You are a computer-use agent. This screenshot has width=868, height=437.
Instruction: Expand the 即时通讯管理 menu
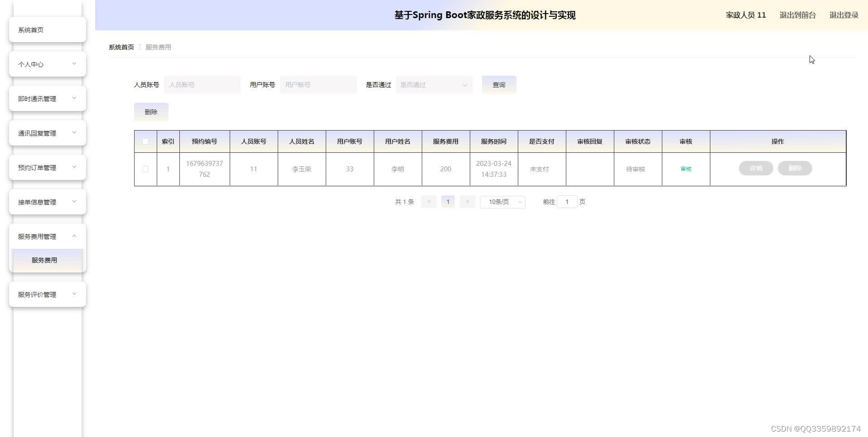[48, 99]
